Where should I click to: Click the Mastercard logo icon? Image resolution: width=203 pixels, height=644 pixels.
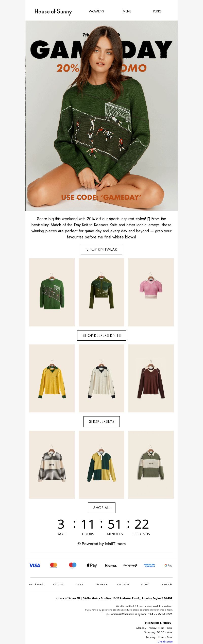(54, 565)
